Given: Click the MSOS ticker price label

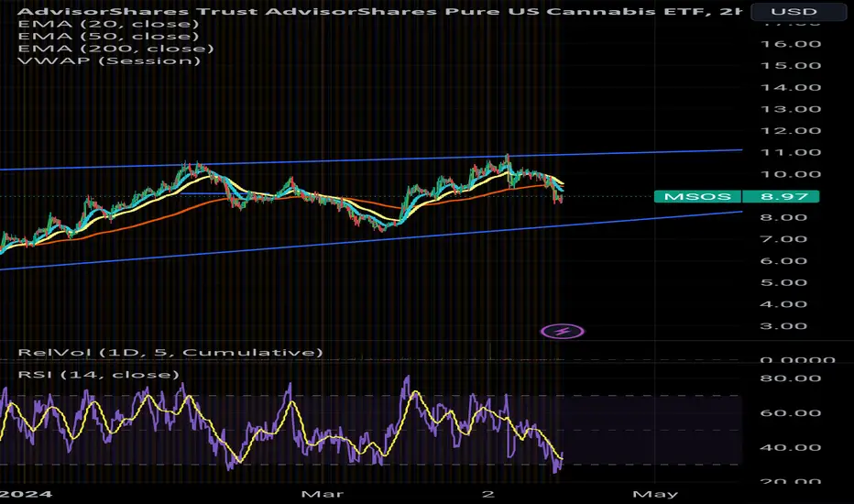Looking at the screenshot, I should click(697, 196).
